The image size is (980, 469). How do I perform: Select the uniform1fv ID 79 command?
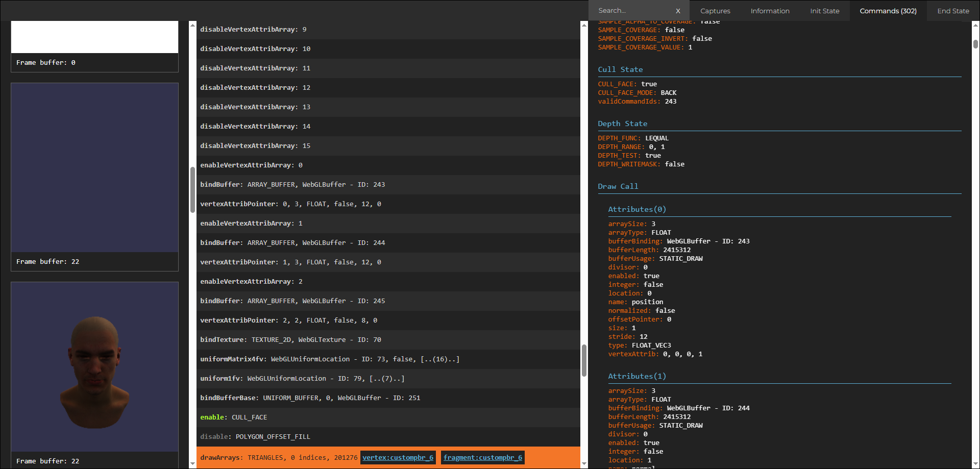[388, 379]
